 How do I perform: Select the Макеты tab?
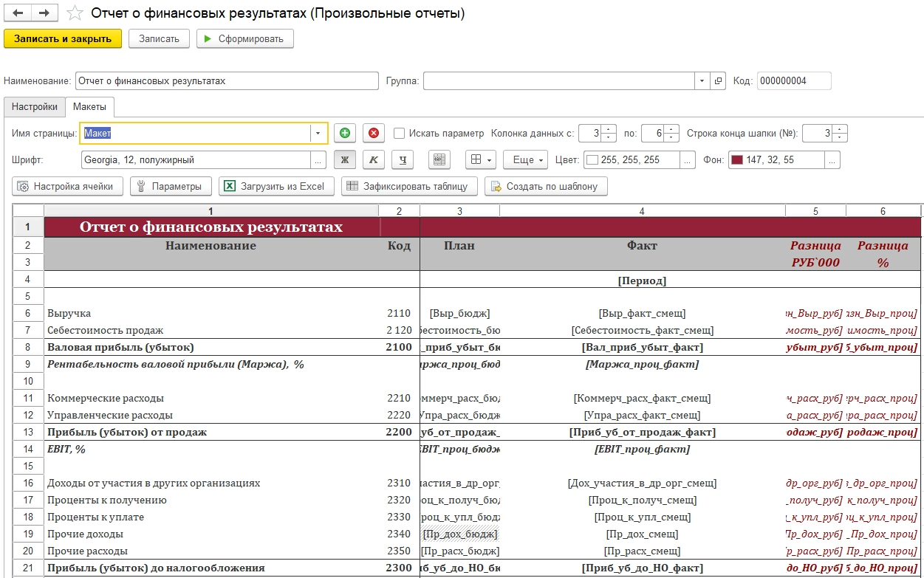[x=89, y=107]
